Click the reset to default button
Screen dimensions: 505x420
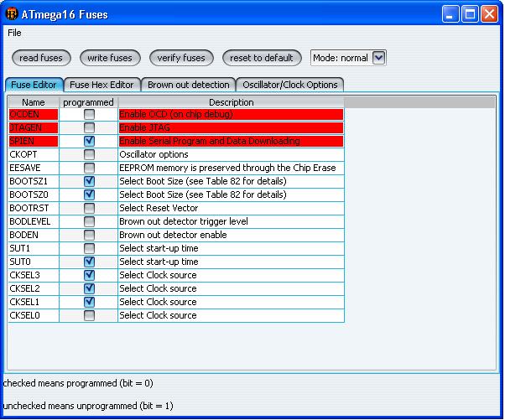(x=262, y=58)
